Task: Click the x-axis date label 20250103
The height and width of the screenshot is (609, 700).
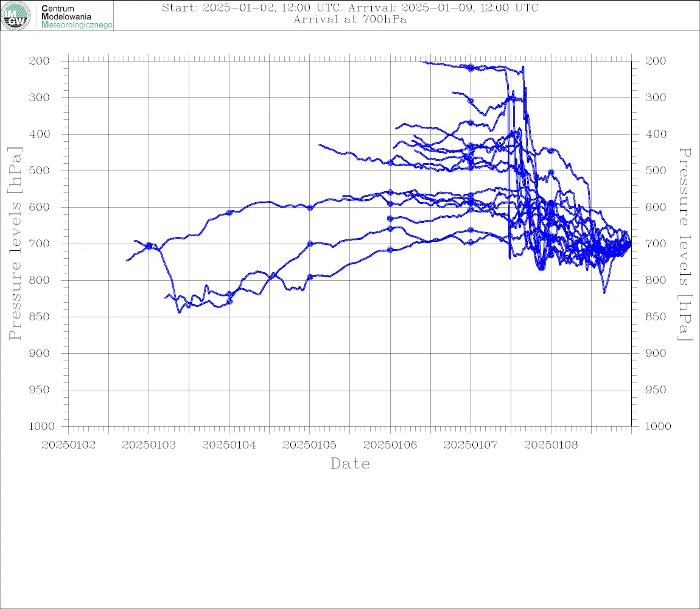Action: [149, 445]
